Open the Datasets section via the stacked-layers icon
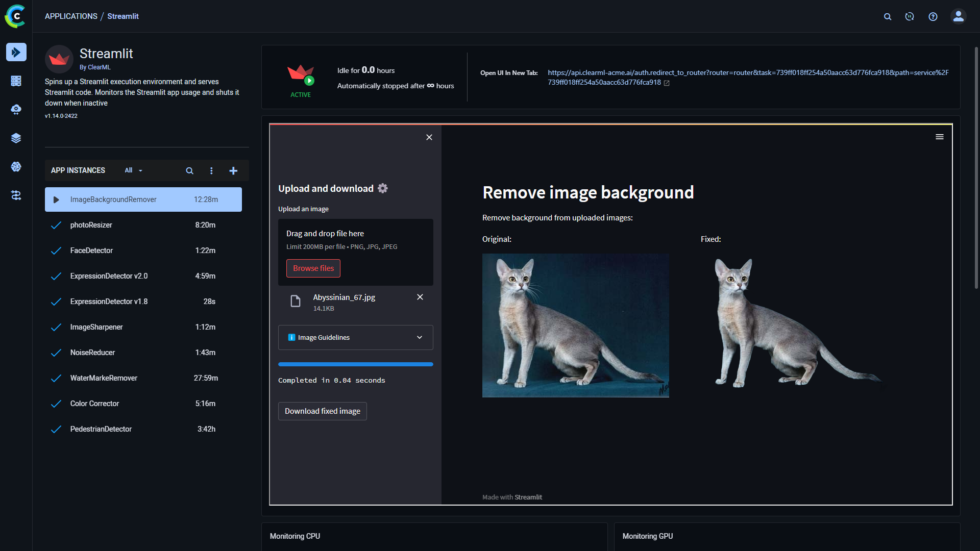Screen dimensions: 980x551 click(x=16, y=138)
